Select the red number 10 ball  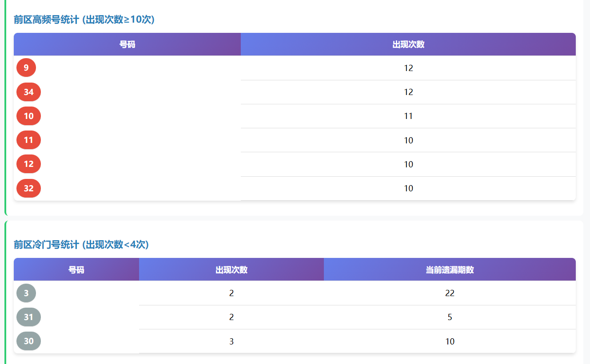click(x=28, y=116)
